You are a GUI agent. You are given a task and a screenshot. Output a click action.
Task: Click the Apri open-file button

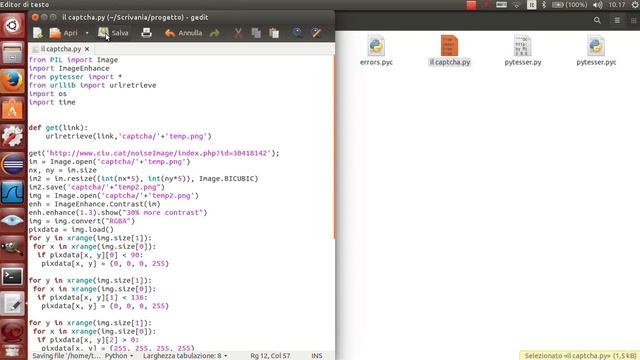coord(63,33)
